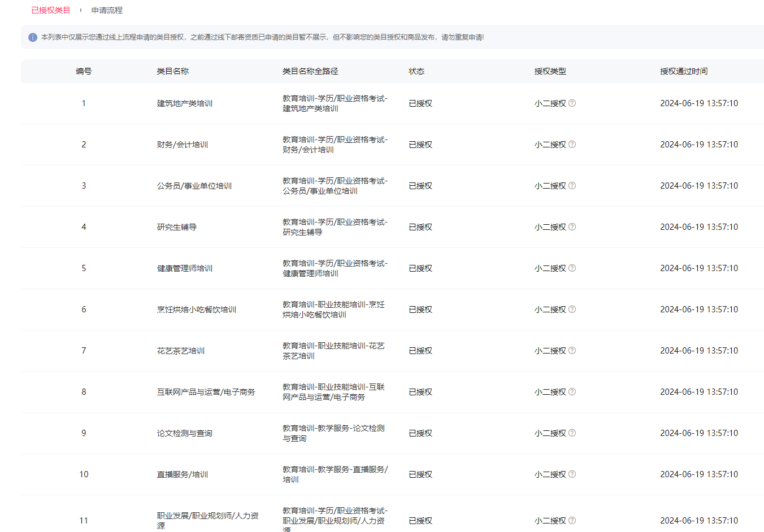Image resolution: width=764 pixels, height=532 pixels.
Task: Click the 状态 column header
Action: [x=416, y=71]
